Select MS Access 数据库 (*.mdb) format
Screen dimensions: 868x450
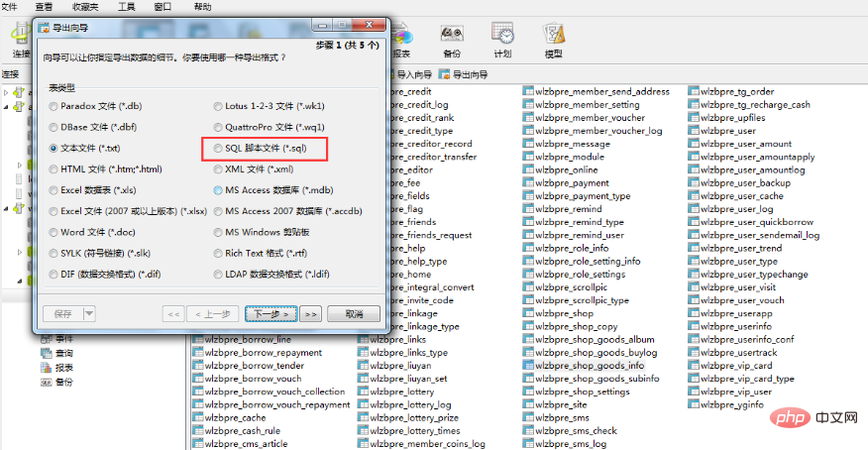point(218,190)
